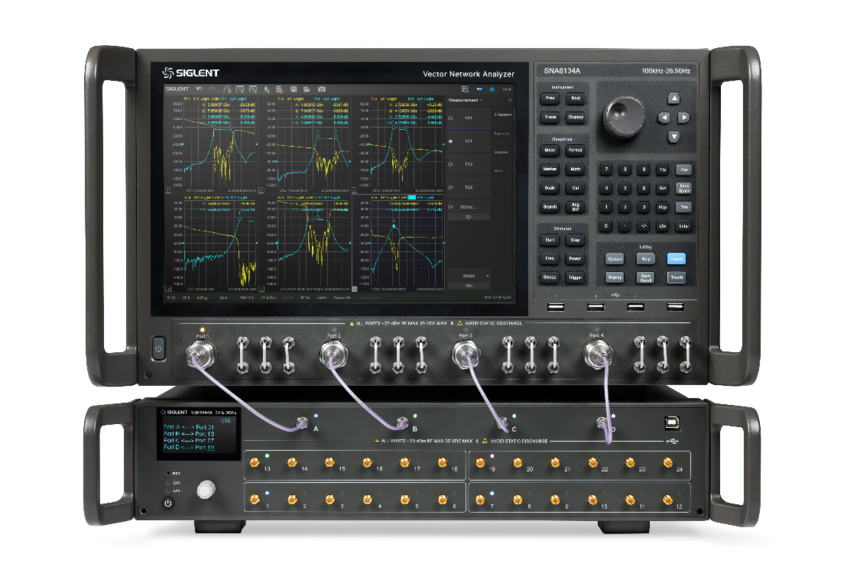Click SMA connector numbered 13
Viewport: 860px width, 573px height.
[254, 463]
